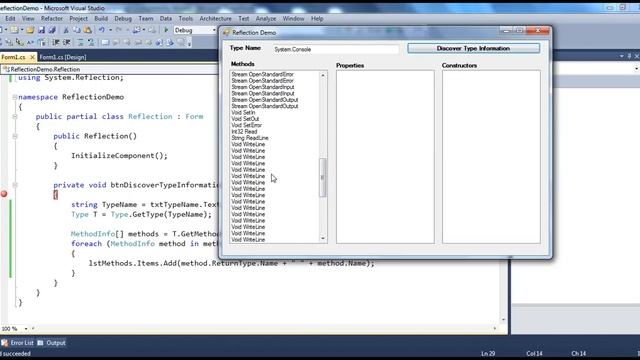
Task: Click the Copy toolbar icon
Action: pos(77,30)
